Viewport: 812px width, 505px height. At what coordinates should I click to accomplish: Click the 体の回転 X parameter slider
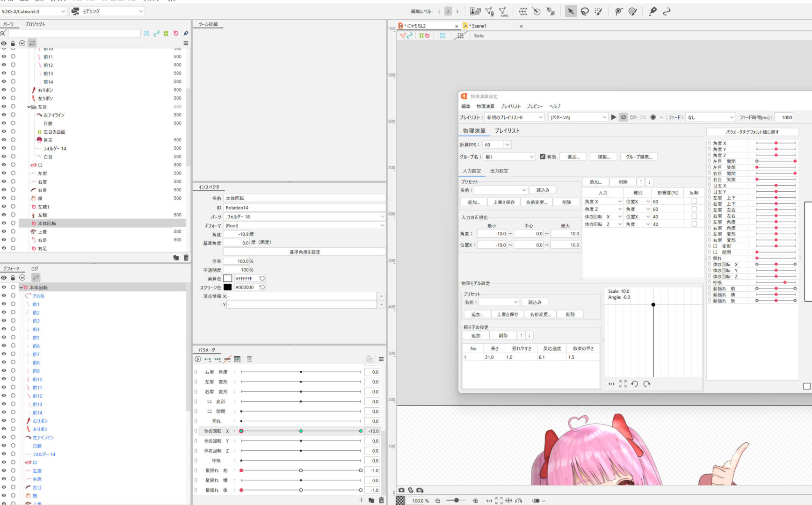pos(301,431)
